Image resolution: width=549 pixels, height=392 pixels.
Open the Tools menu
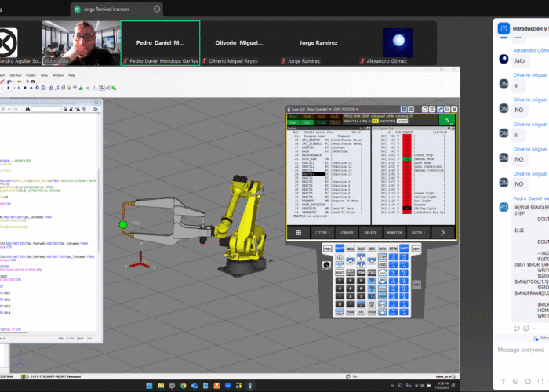point(45,75)
